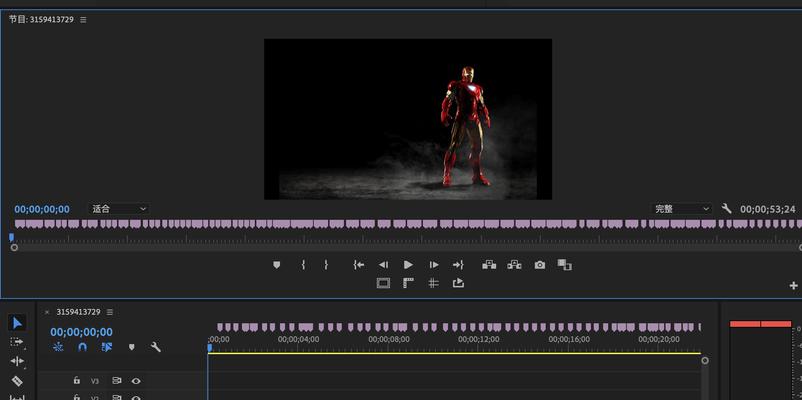Viewport: 802px width, 400px height.
Task: Add marker from the timeline header
Action: point(131,347)
